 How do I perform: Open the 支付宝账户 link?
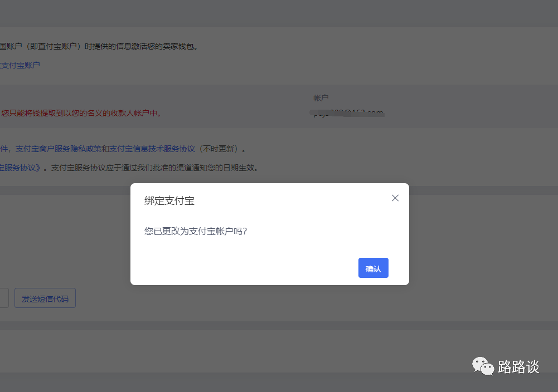(x=20, y=65)
